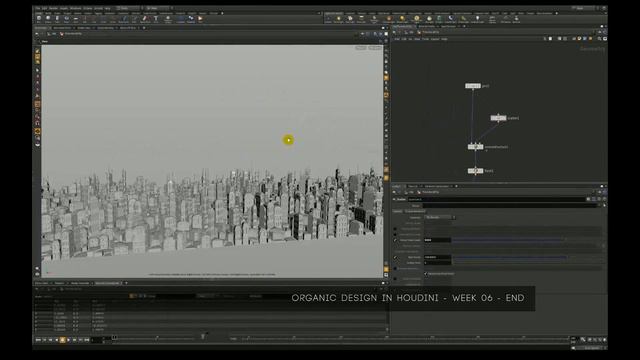Switch to the Render View pane tab
This screenshot has height=360, width=640.
coord(84,28)
